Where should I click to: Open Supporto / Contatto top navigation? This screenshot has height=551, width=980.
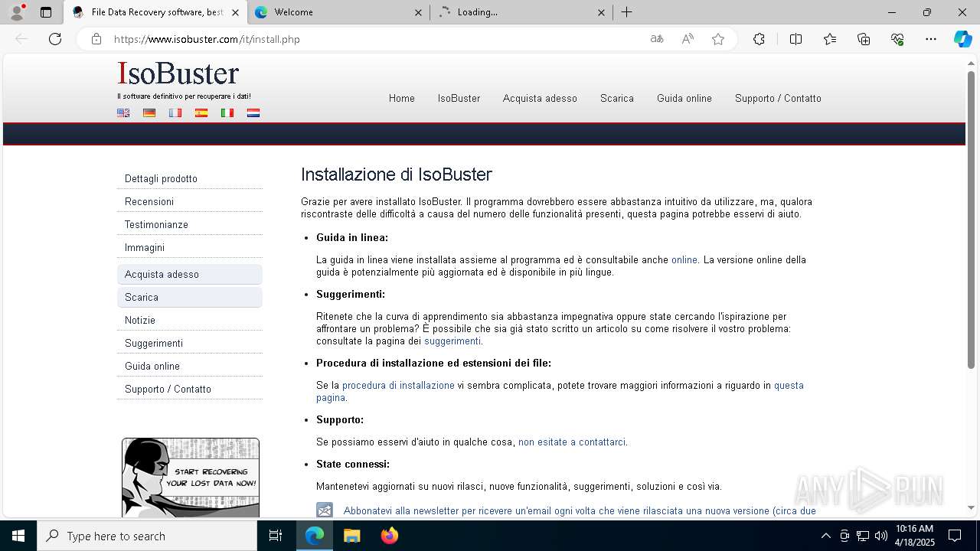(778, 98)
